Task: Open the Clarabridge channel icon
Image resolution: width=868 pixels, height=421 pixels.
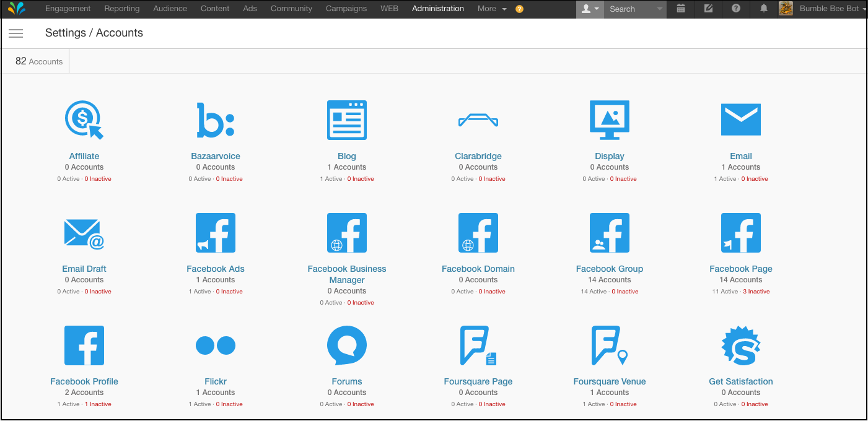Action: click(478, 120)
